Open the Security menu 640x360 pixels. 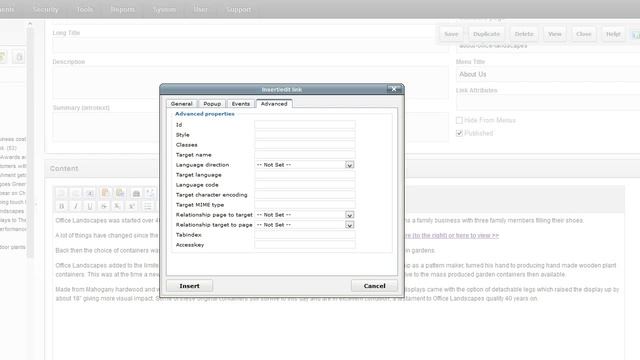46,9
